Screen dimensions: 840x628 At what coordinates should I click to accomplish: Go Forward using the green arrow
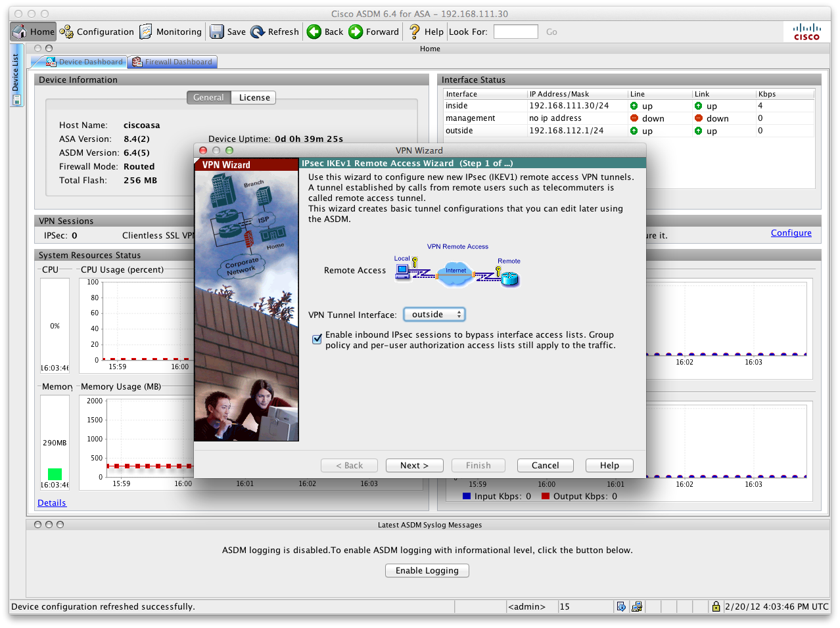[x=374, y=32]
